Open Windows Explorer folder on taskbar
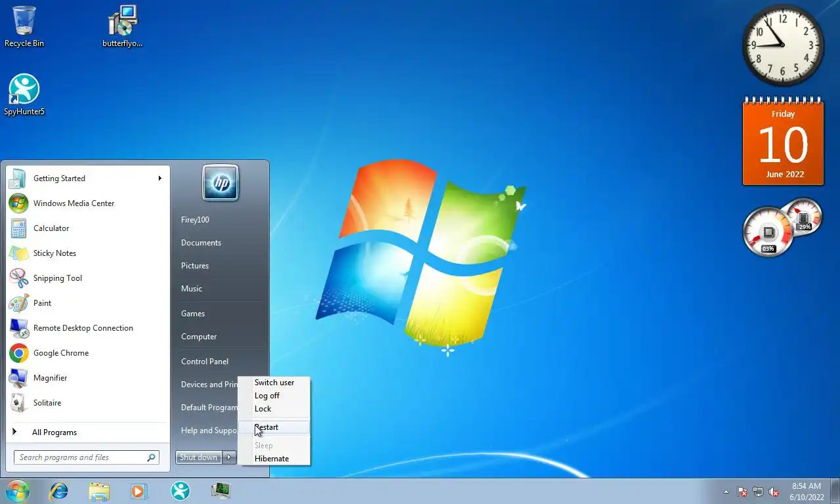The width and height of the screenshot is (840, 504). (x=99, y=491)
